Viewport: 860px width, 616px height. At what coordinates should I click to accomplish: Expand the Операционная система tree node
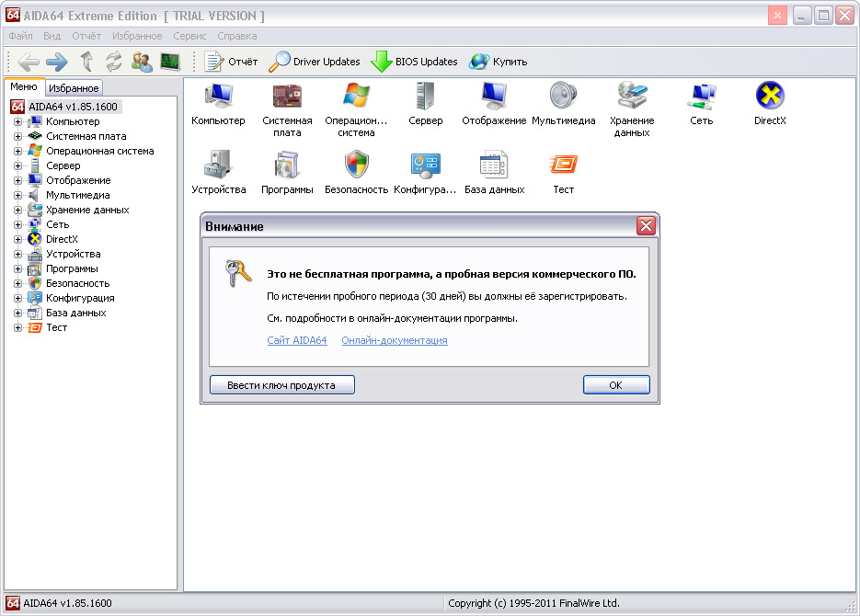point(17,152)
